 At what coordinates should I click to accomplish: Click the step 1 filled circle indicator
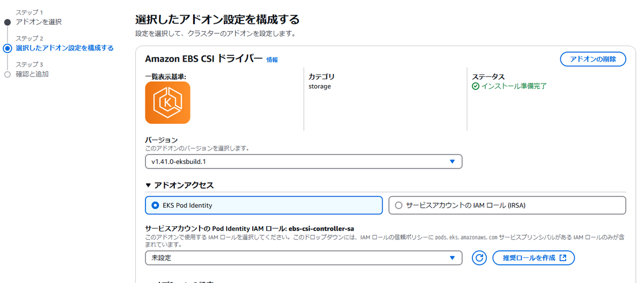click(x=7, y=23)
